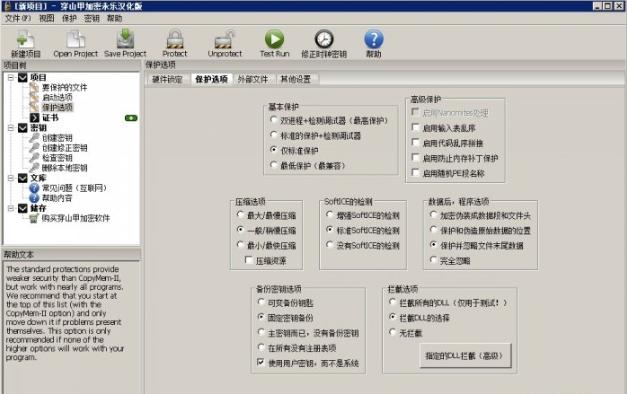Open the 视图 menu
The width and height of the screenshot is (627, 394).
coord(46,18)
